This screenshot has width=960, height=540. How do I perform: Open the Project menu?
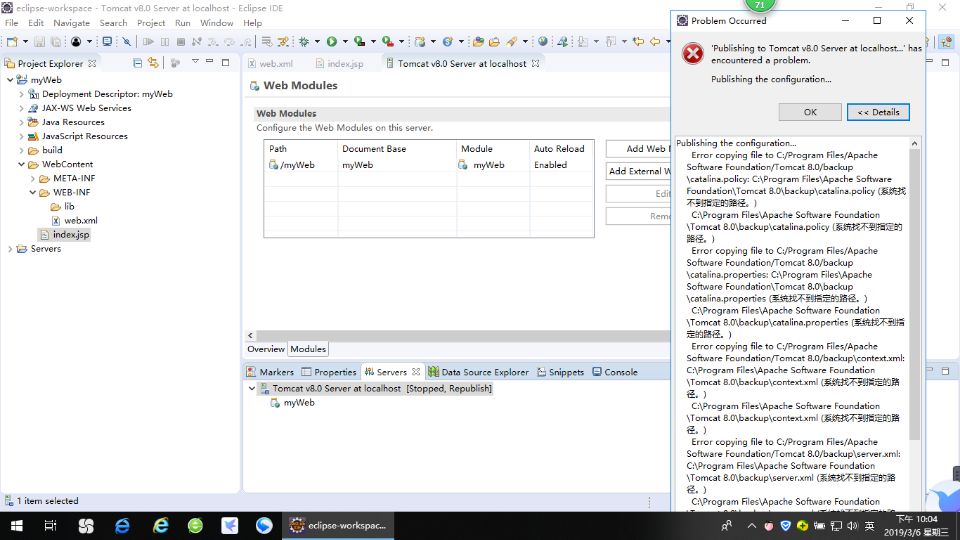151,23
